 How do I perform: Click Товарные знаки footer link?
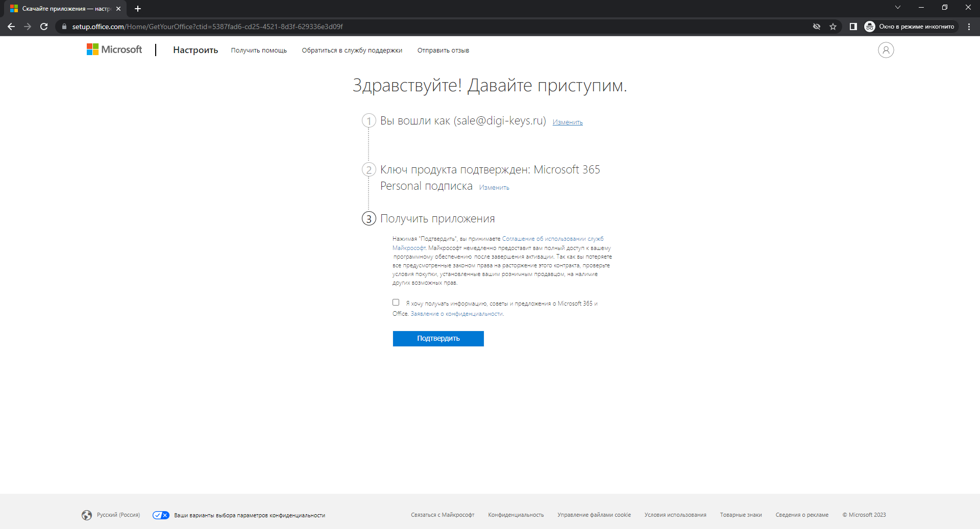(x=741, y=515)
